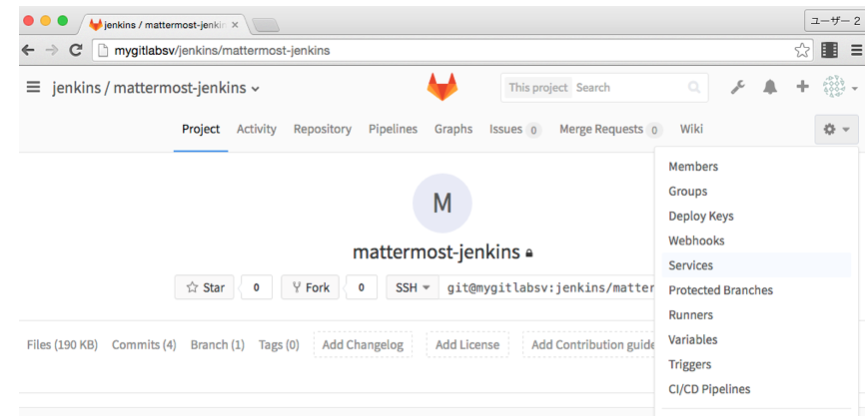Switch to the Project tab
The image size is (866, 416).
click(201, 129)
